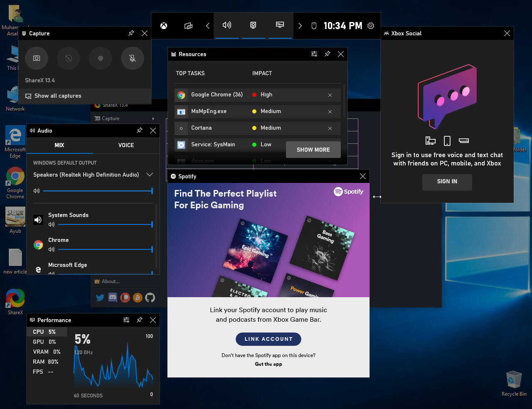This screenshot has height=409, width=532.
Task: Pin the Capture widget
Action: 131,33
